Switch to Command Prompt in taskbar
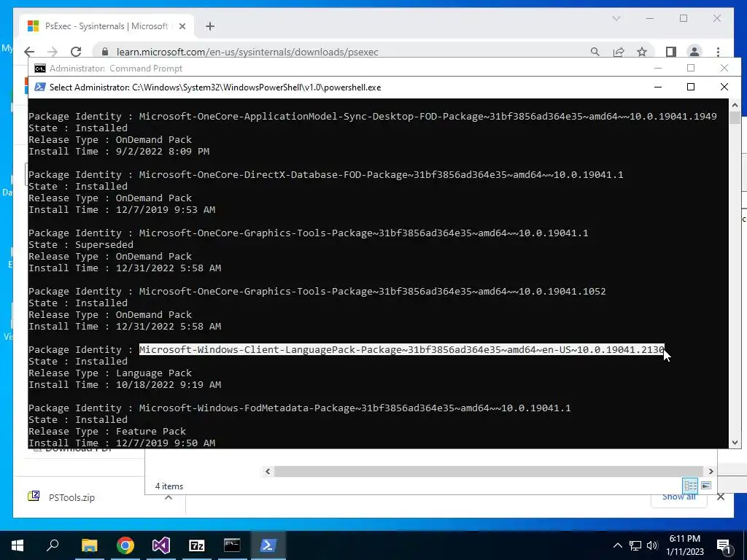Viewport: 747px width, 560px height. (232, 545)
